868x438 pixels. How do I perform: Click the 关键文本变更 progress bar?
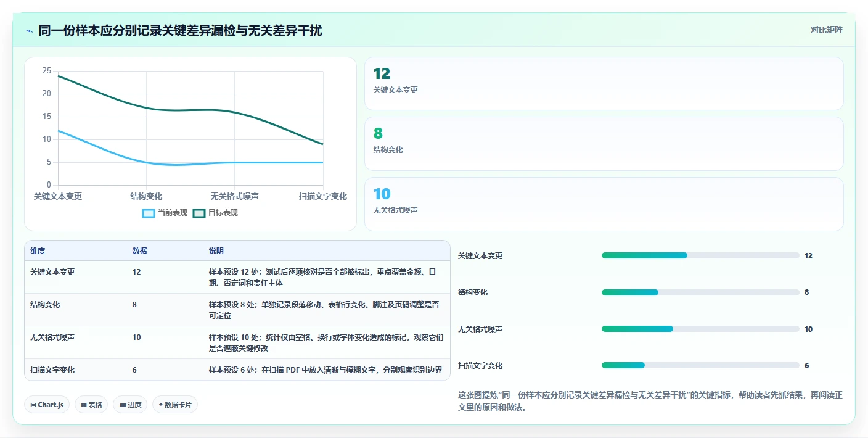point(700,255)
